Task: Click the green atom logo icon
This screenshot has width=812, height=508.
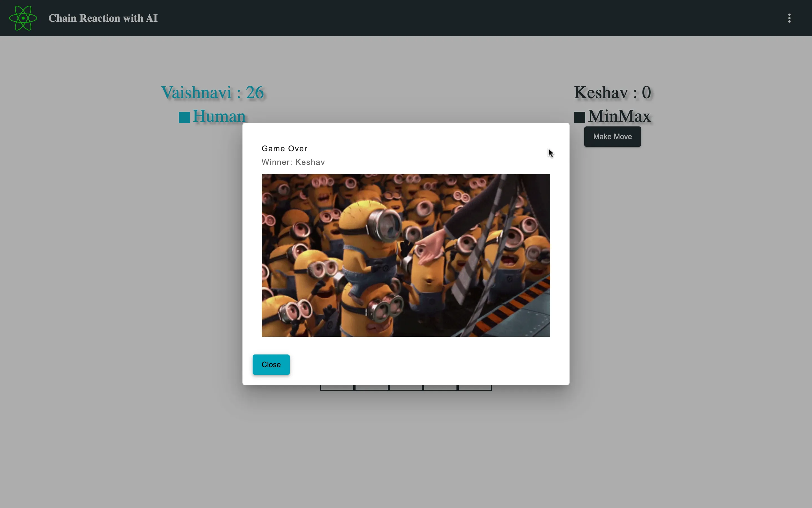Action: click(x=23, y=18)
